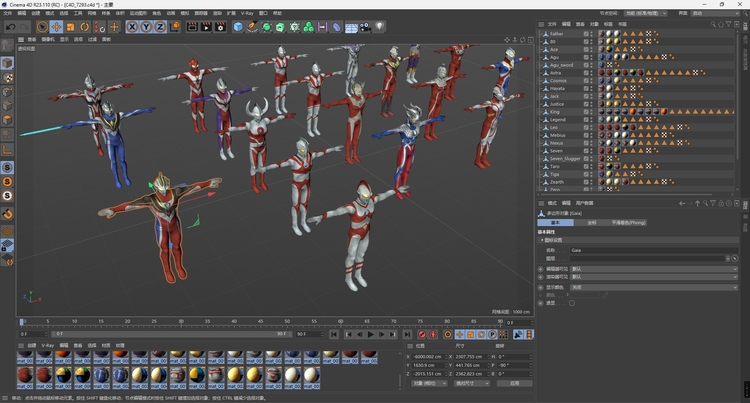The height and width of the screenshot is (403, 750).
Task: Jump to the end of the animation
Action: tap(407, 335)
